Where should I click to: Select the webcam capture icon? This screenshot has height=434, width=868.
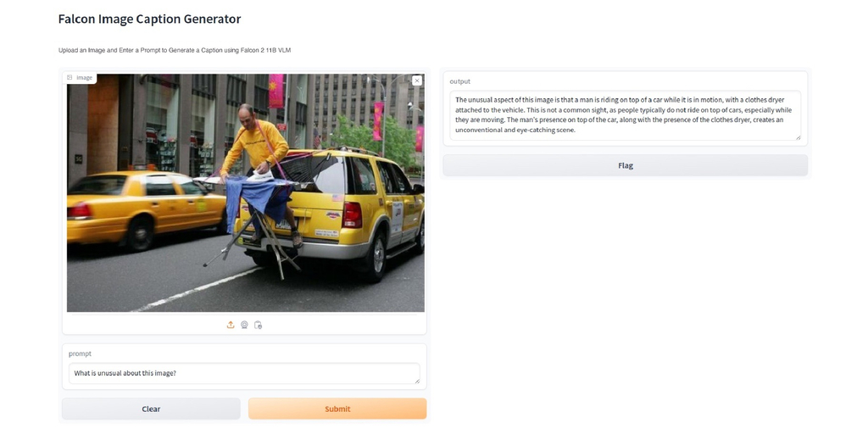(x=244, y=325)
